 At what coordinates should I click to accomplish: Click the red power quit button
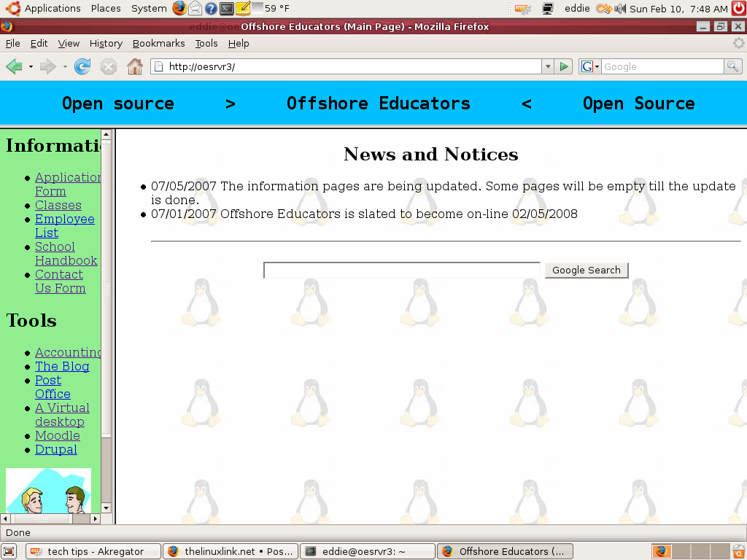739,8
